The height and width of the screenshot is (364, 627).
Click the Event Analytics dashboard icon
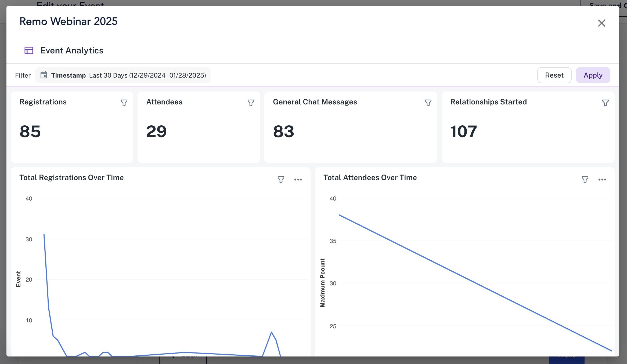pyautogui.click(x=29, y=50)
